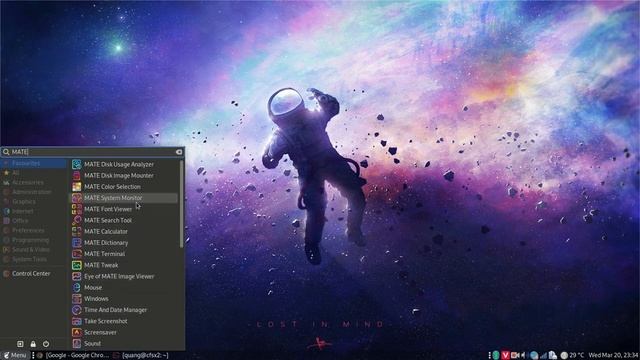This screenshot has width=640, height=360.
Task: Select the Favourites category
Action: pos(33,163)
